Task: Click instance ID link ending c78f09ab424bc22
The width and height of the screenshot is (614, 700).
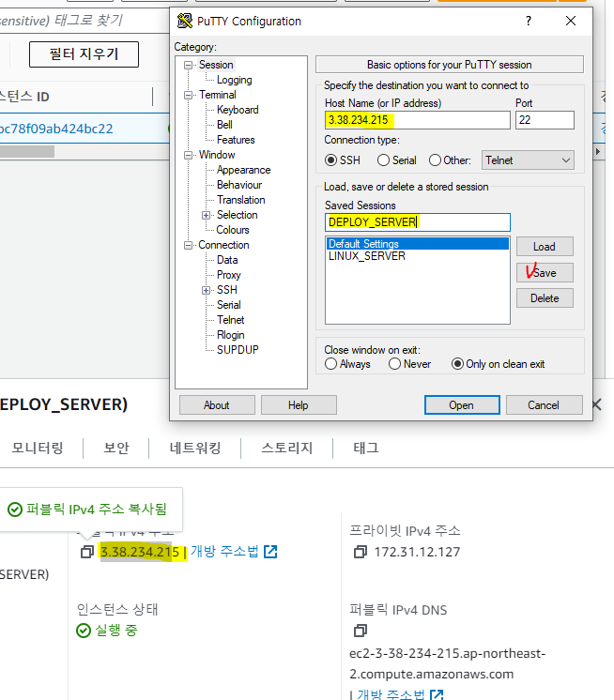Action: [x=56, y=129]
